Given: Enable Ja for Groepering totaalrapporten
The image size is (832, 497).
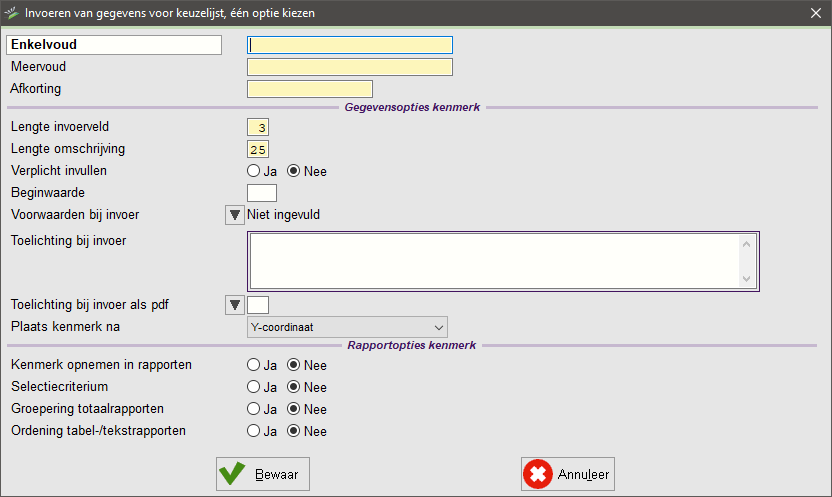Looking at the screenshot, I should coord(254,409).
